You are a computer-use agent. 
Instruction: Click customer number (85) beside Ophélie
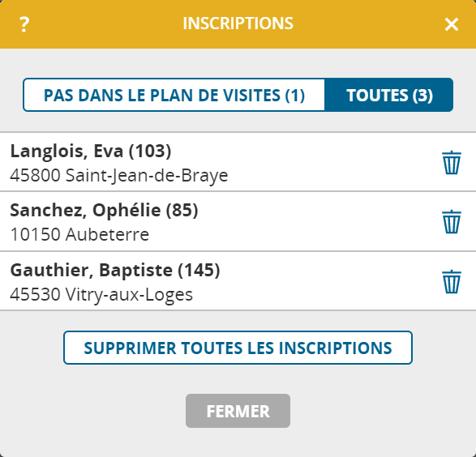pos(182,210)
